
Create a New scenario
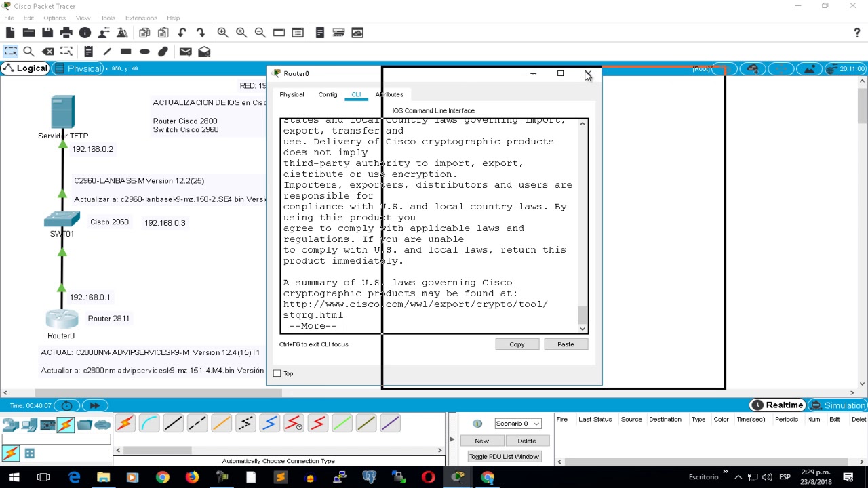click(481, 441)
